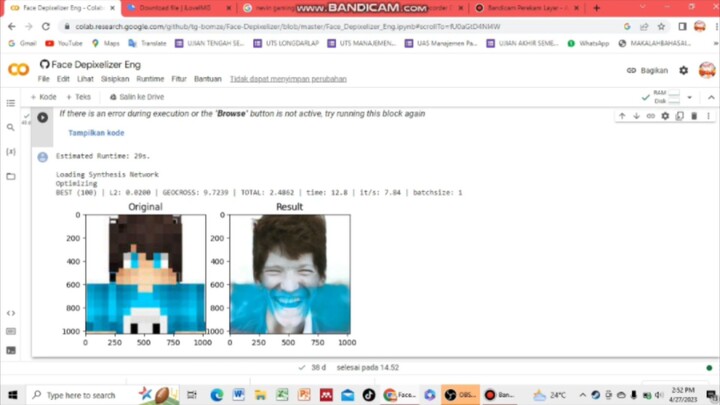Open the File menu
This screenshot has width=720, height=405.
(x=44, y=79)
